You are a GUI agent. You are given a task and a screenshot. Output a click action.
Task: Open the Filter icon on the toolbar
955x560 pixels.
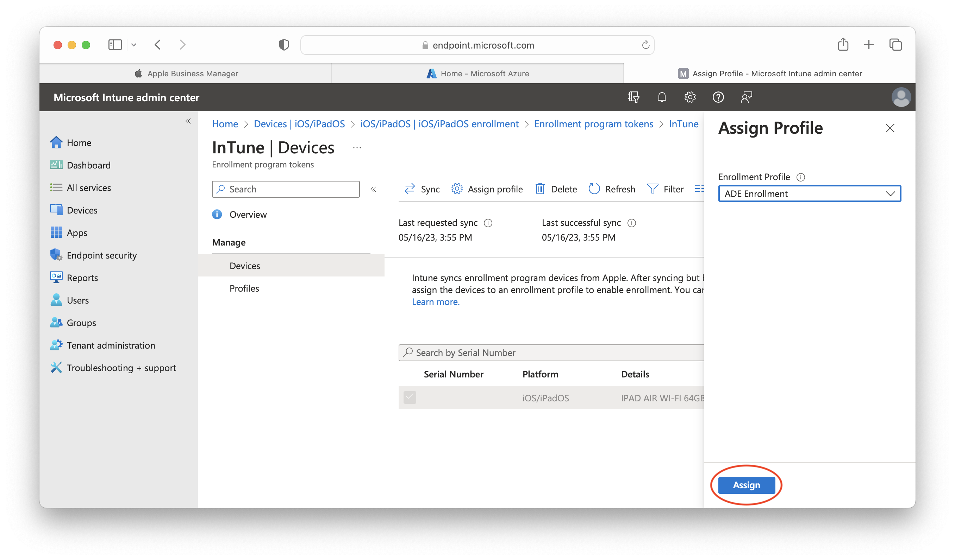[x=653, y=189]
